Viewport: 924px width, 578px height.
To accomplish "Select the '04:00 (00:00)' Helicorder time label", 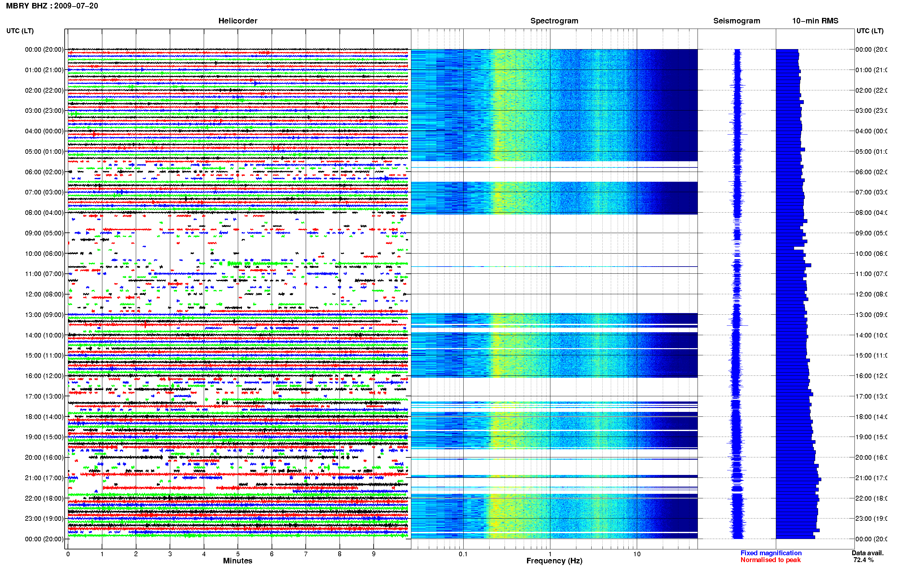I will coord(44,131).
